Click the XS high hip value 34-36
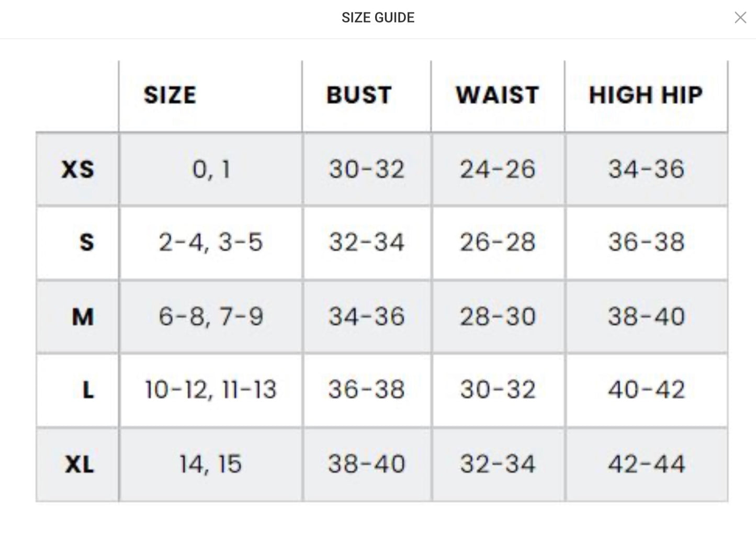756x533 pixels. click(646, 169)
